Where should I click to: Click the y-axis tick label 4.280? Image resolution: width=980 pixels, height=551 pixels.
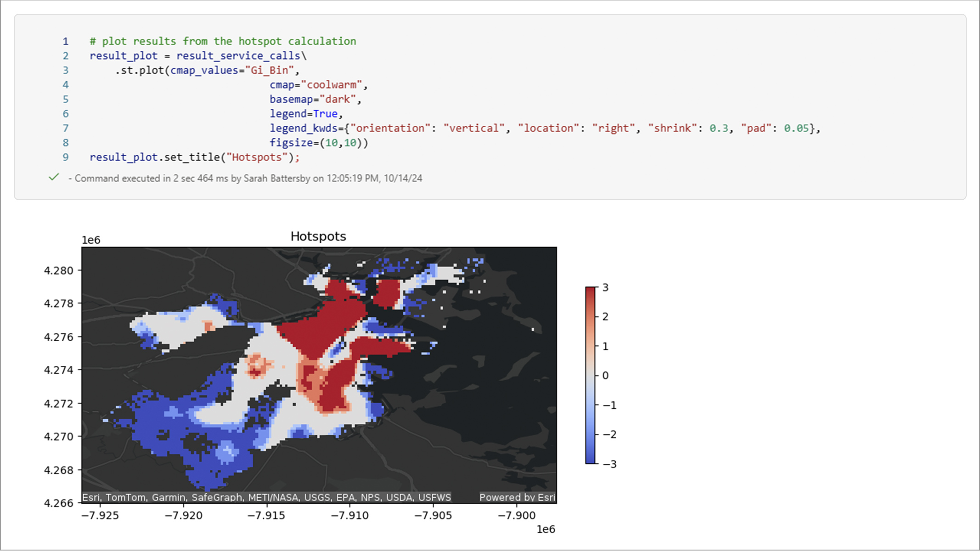pos(58,270)
